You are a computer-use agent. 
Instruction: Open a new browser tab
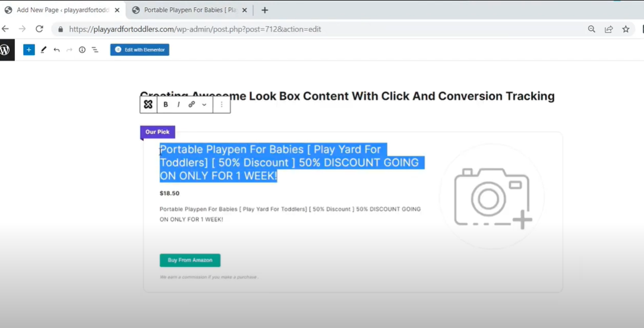[x=264, y=10]
